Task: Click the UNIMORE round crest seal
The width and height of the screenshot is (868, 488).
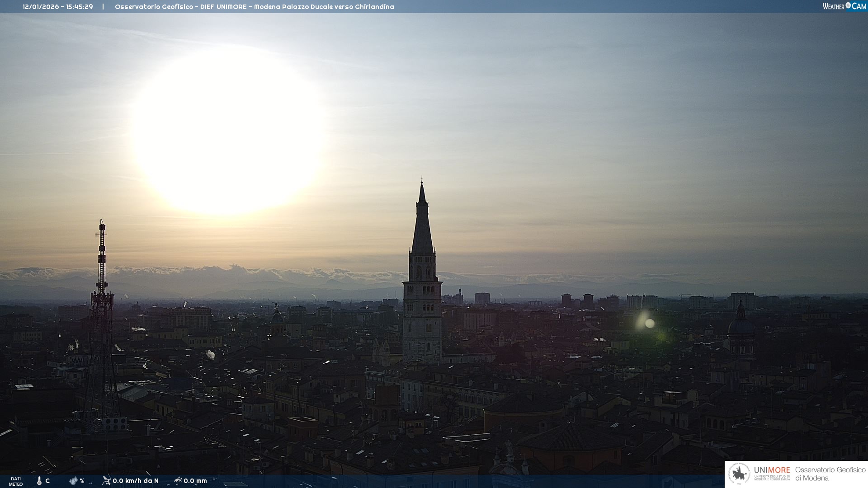Action: pos(739,474)
